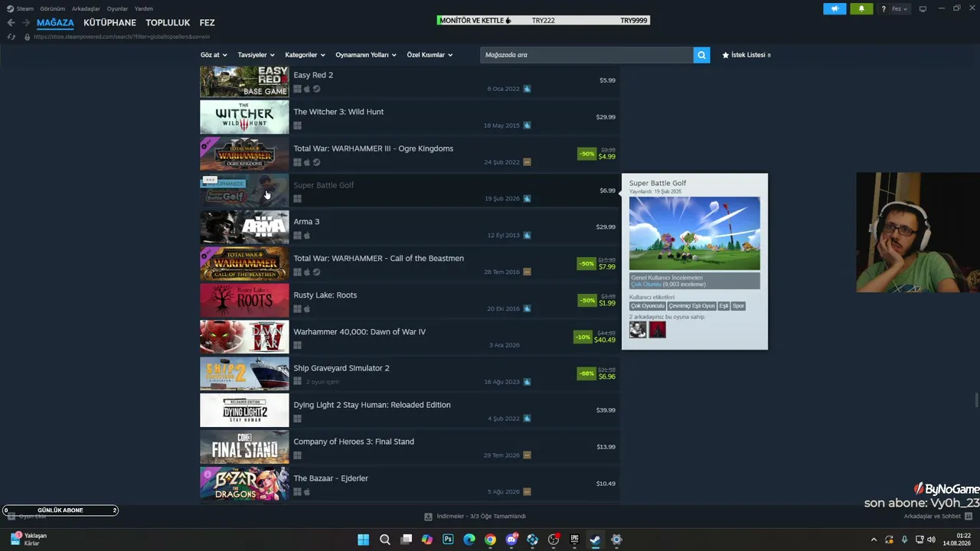Screen dimensions: 980x551
Task: Open Epic Games Launcher from the taskbar
Action: coord(574,540)
